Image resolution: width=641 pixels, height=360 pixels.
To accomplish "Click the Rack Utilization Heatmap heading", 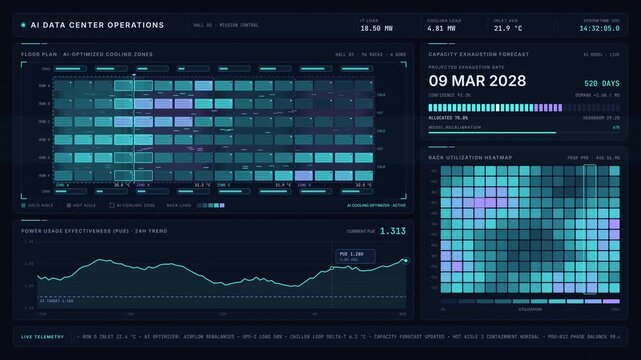I will click(x=470, y=157).
